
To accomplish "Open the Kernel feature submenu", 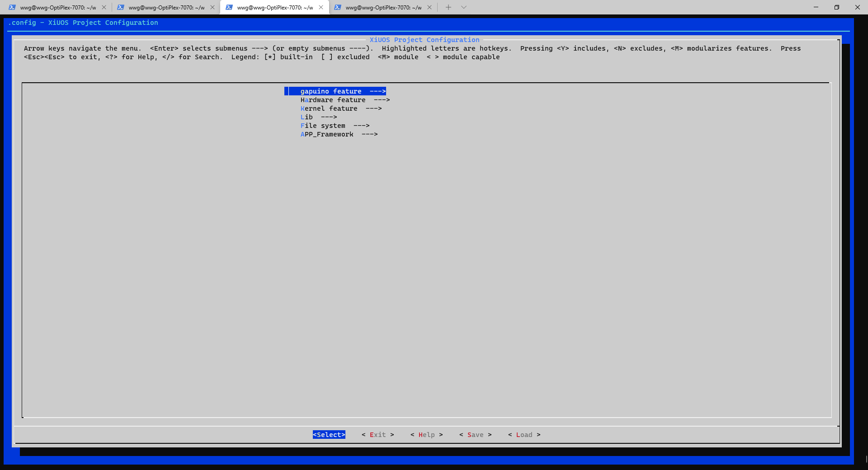I will [341, 108].
